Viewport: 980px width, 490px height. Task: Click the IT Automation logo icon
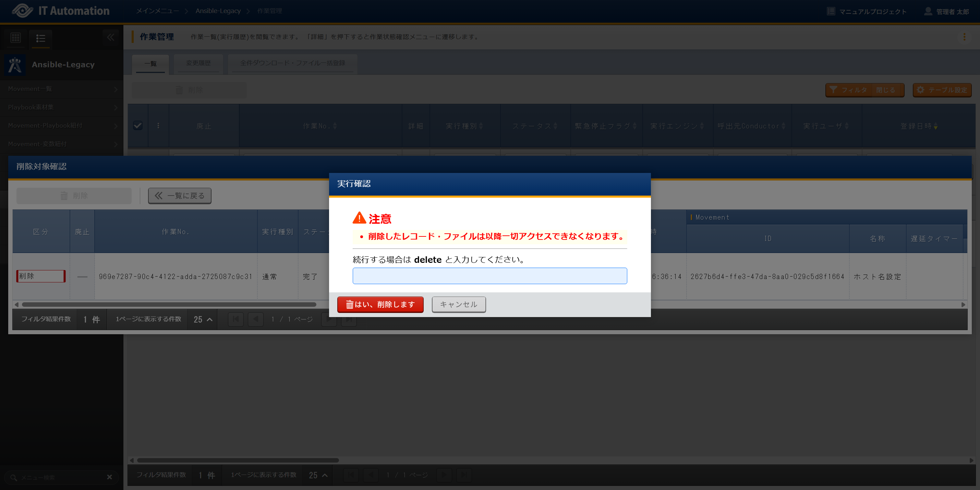pos(22,11)
